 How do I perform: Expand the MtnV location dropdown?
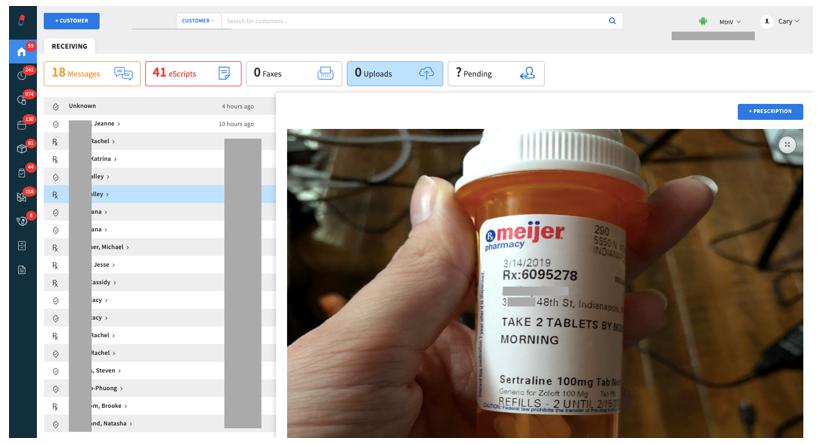[730, 21]
